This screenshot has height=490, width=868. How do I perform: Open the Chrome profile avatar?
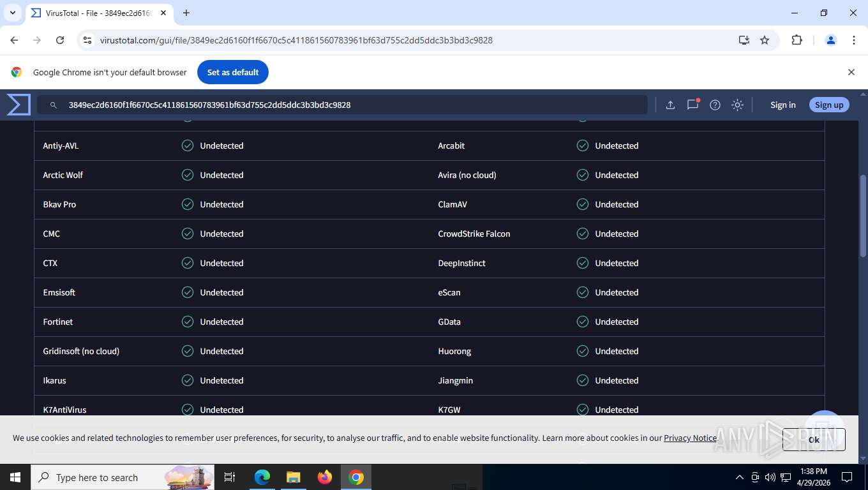[x=831, y=40]
